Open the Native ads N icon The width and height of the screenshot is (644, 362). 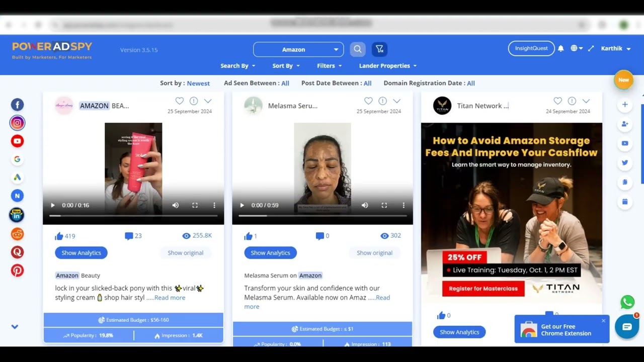[x=17, y=196]
